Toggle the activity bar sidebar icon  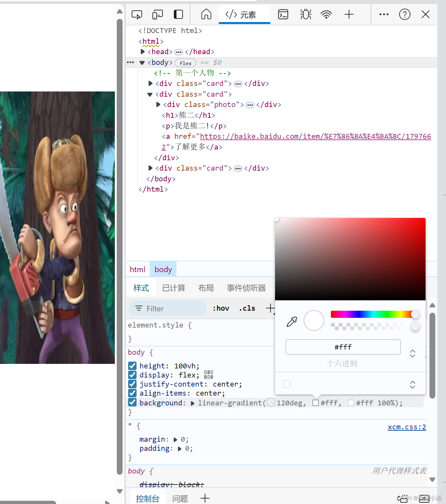pos(178,14)
